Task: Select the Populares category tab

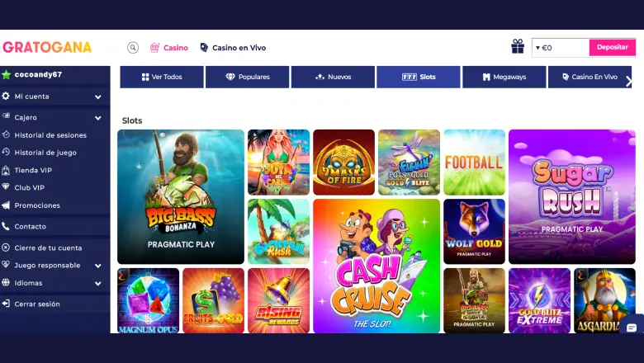Action: click(x=247, y=77)
